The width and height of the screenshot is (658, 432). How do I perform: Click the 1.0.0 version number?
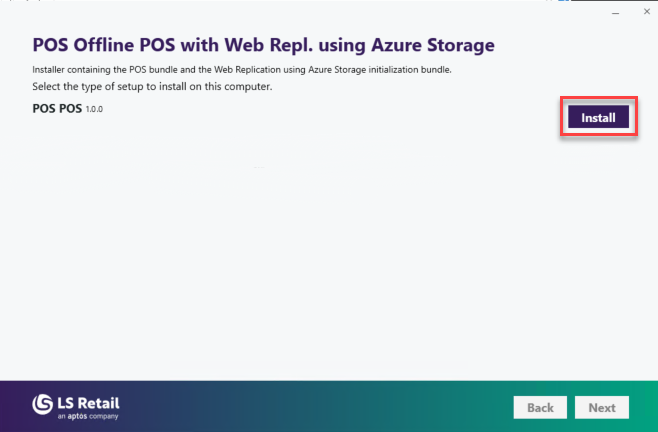(95, 109)
